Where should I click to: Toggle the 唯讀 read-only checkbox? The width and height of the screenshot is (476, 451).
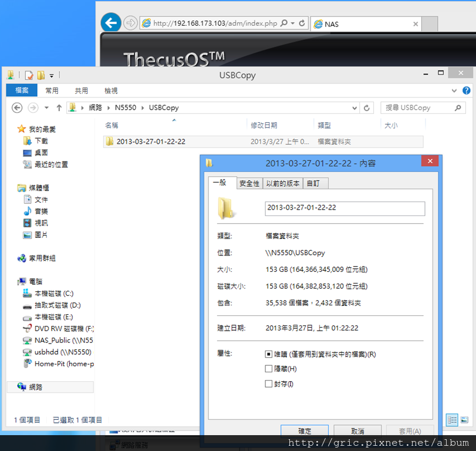coord(268,355)
